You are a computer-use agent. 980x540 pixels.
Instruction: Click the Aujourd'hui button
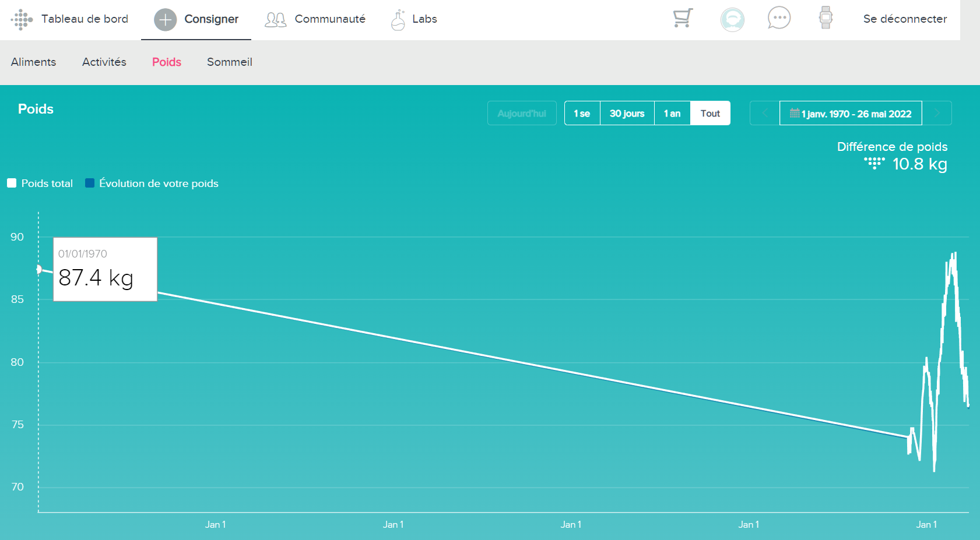(x=522, y=113)
